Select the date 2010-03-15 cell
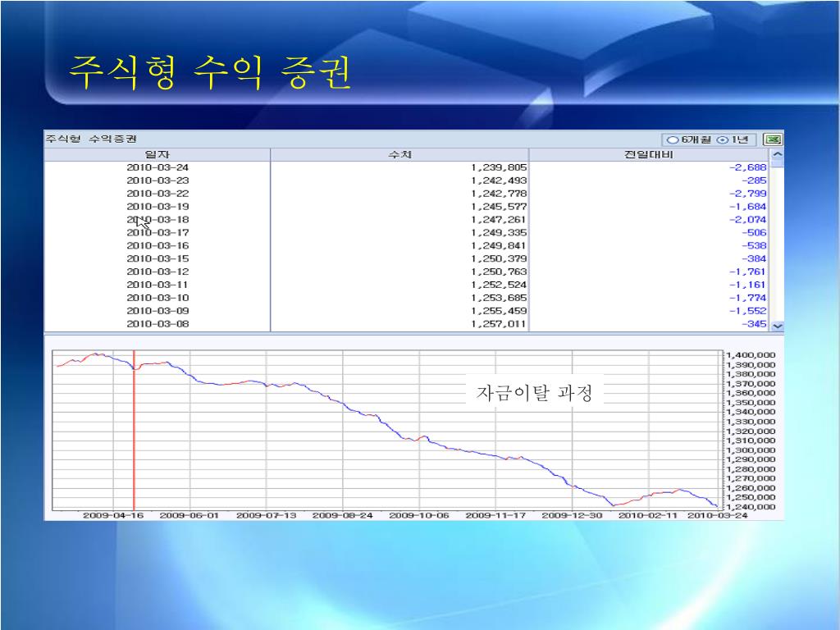Image resolution: width=840 pixels, height=630 pixels. (157, 258)
